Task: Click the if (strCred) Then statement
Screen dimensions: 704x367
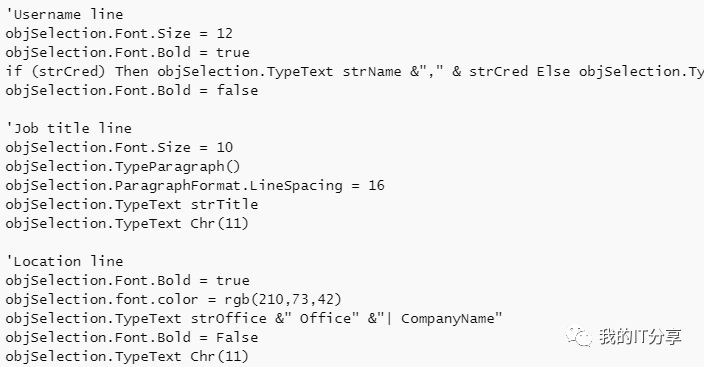Action: click(x=355, y=72)
